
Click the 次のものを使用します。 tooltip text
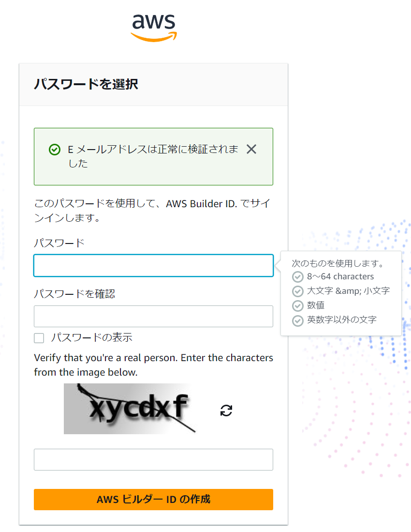click(338, 263)
